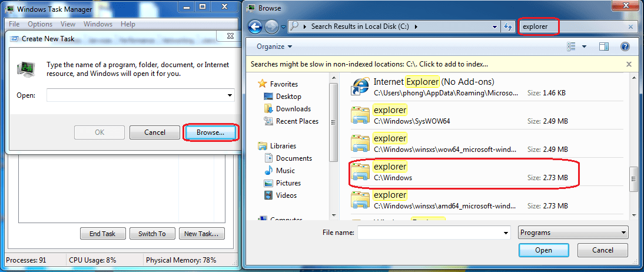Click the Back arrow in Browse dialog
644x272 pixels.
point(255,27)
